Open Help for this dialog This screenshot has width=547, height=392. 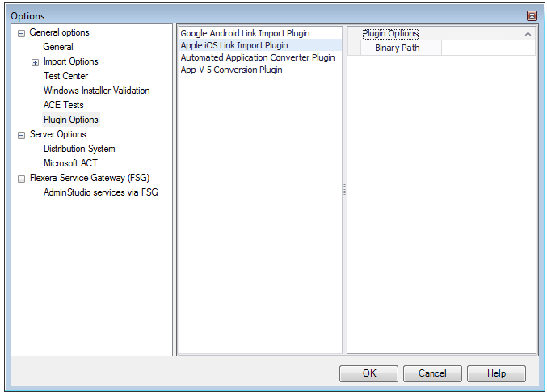click(496, 373)
